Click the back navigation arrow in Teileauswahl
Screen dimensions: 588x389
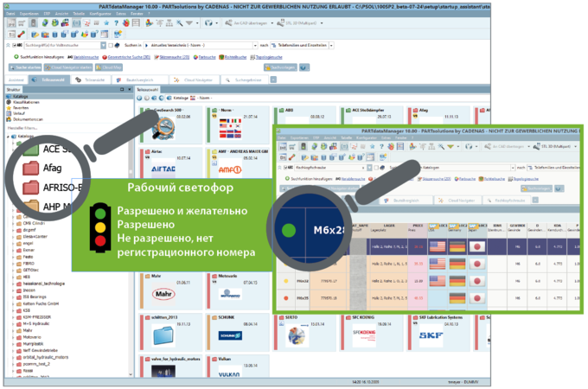click(x=139, y=99)
